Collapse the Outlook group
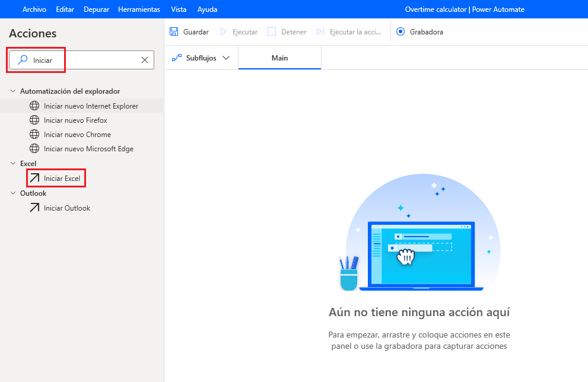Image resolution: width=588 pixels, height=382 pixels. click(13, 193)
